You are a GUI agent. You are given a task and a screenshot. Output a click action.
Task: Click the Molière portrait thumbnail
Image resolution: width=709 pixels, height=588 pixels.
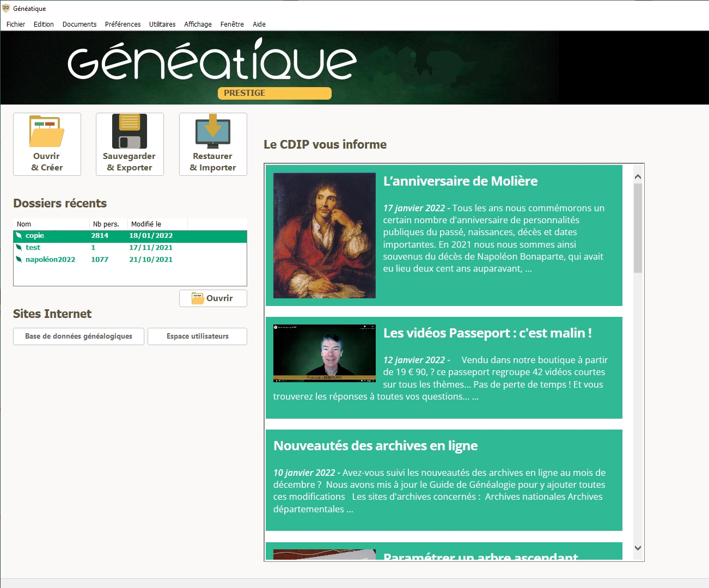pyautogui.click(x=325, y=236)
